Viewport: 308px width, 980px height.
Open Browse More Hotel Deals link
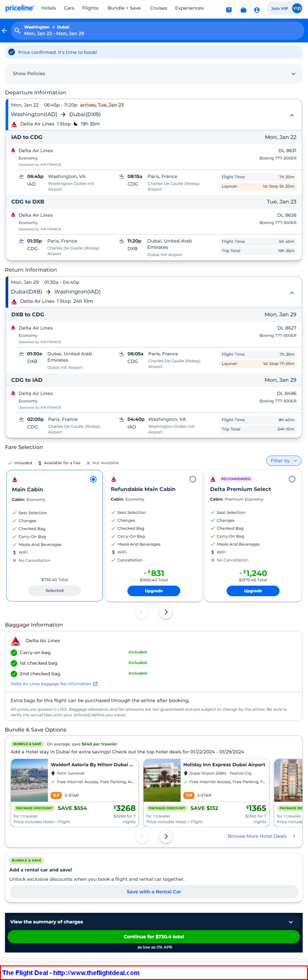tap(262, 836)
